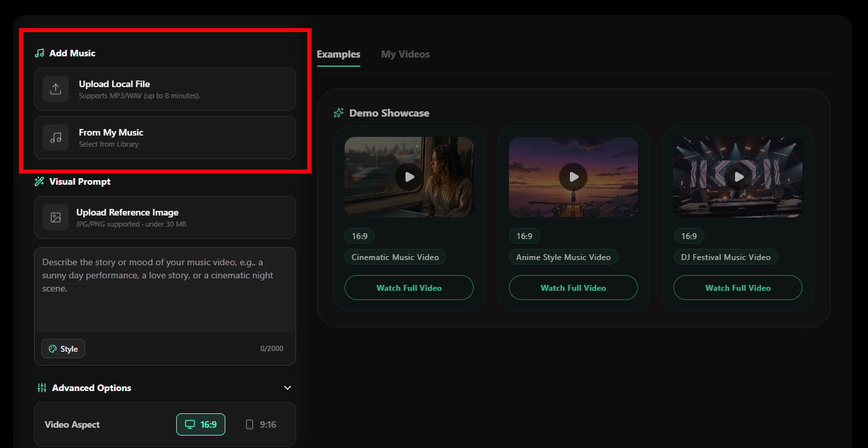Image resolution: width=868 pixels, height=448 pixels.
Task: Click the upload arrow icon for Upload Local File
Action: coord(56,89)
